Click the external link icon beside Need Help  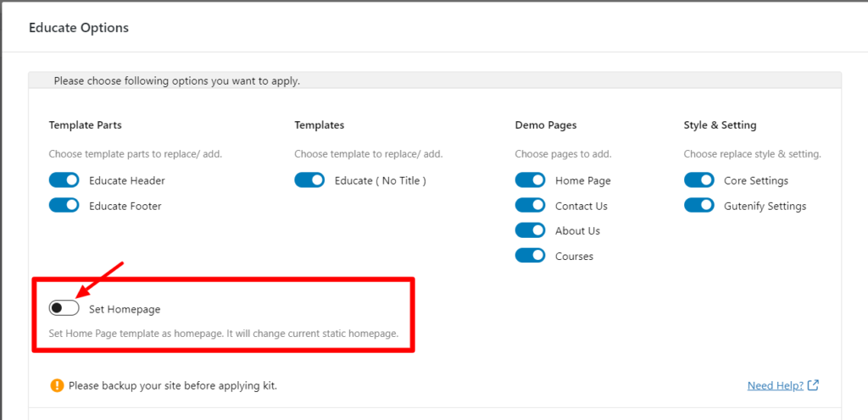(813, 385)
